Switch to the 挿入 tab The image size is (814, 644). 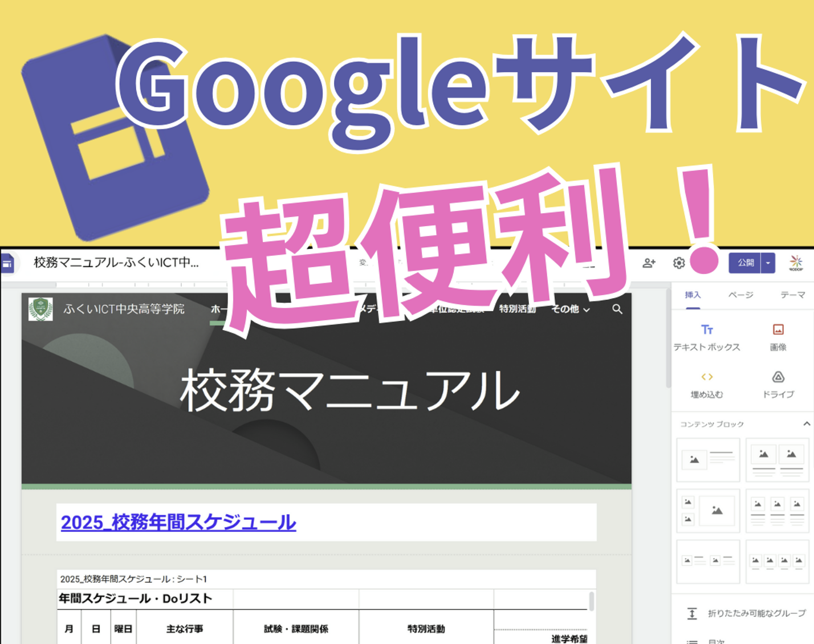(x=693, y=295)
